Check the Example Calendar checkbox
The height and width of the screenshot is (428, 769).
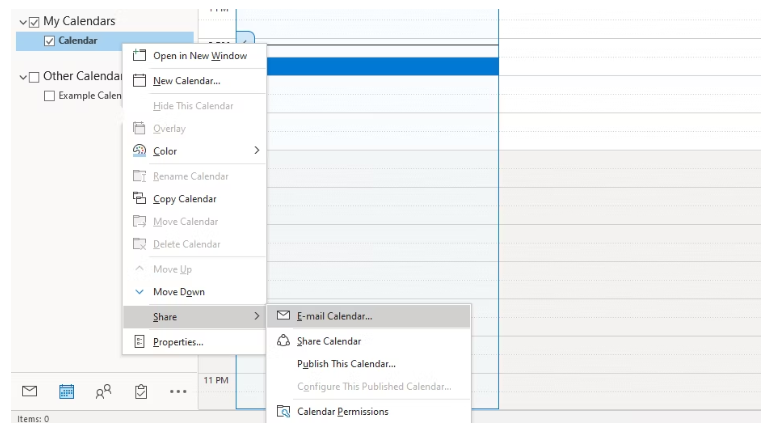[49, 96]
